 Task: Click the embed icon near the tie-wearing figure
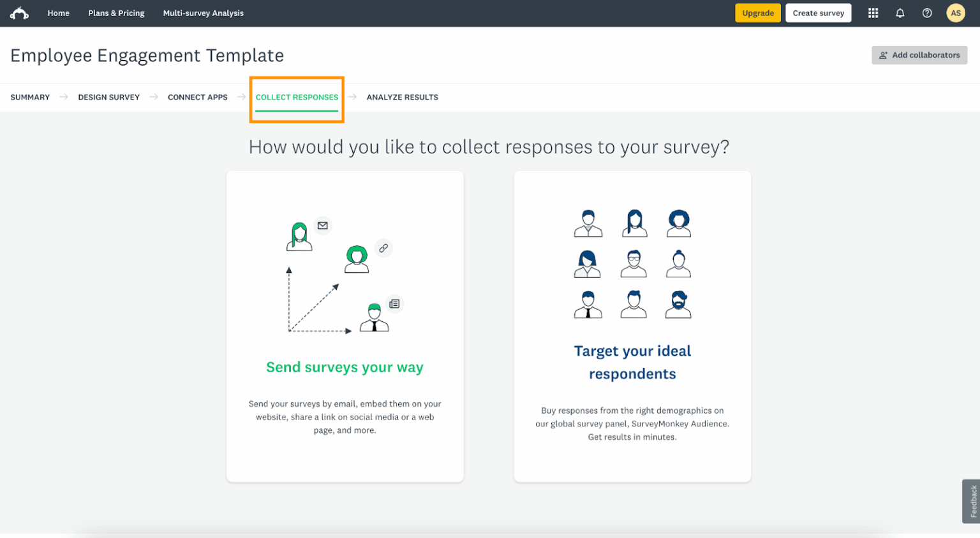tap(394, 303)
